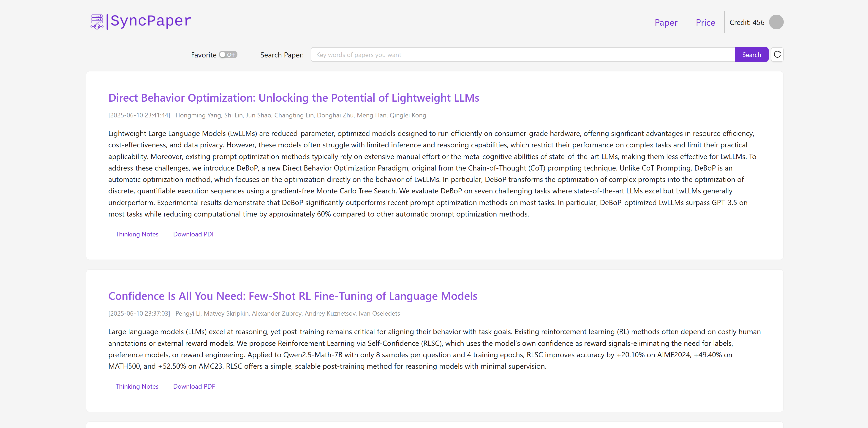This screenshot has width=868, height=428.
Task: View Thinking Notes for Confidence paper
Action: (x=137, y=386)
